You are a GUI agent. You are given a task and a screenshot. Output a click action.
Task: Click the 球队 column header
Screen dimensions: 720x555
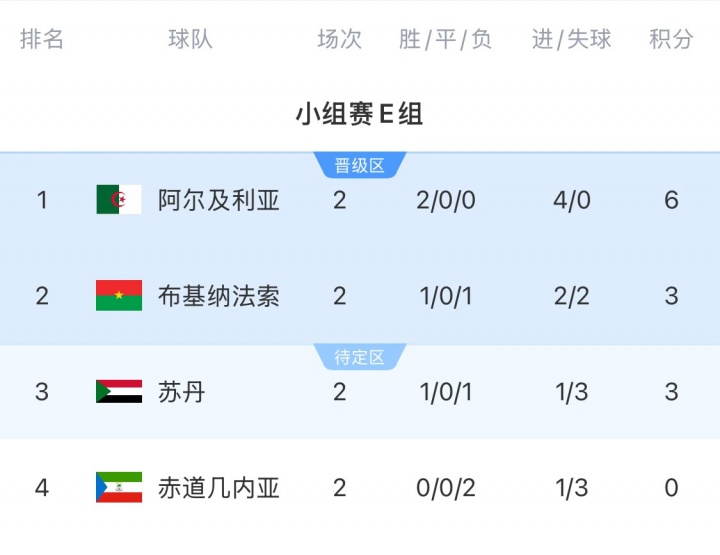[x=190, y=39]
